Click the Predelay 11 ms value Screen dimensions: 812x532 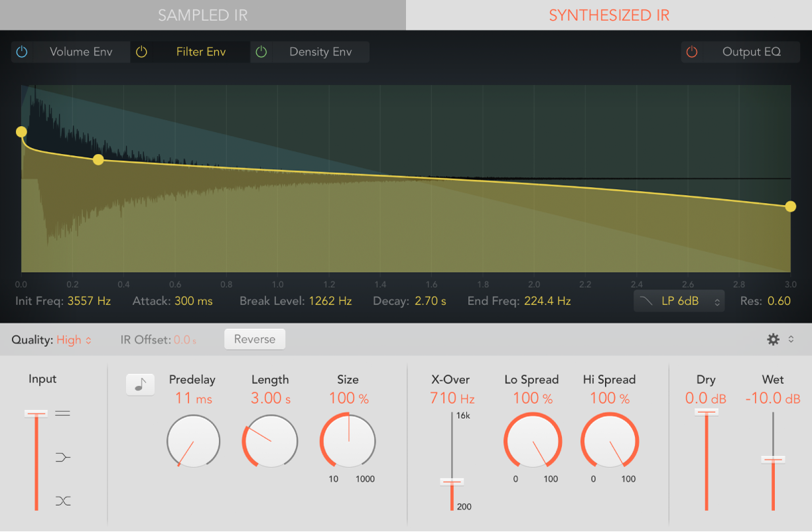pos(194,398)
